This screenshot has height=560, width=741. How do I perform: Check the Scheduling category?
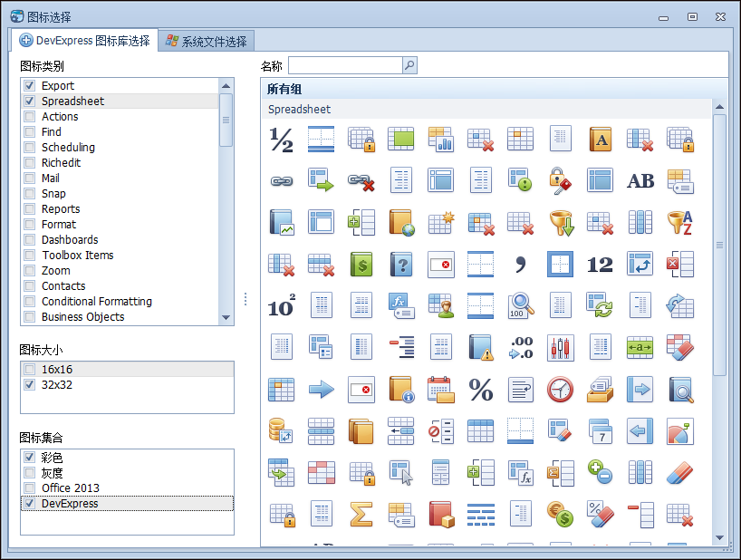coord(29,148)
